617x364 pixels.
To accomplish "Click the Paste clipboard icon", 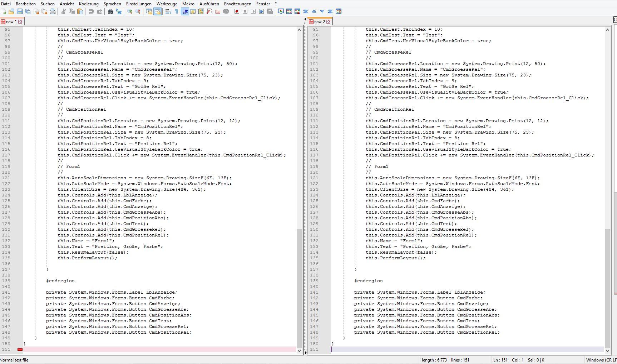I will (80, 11).
